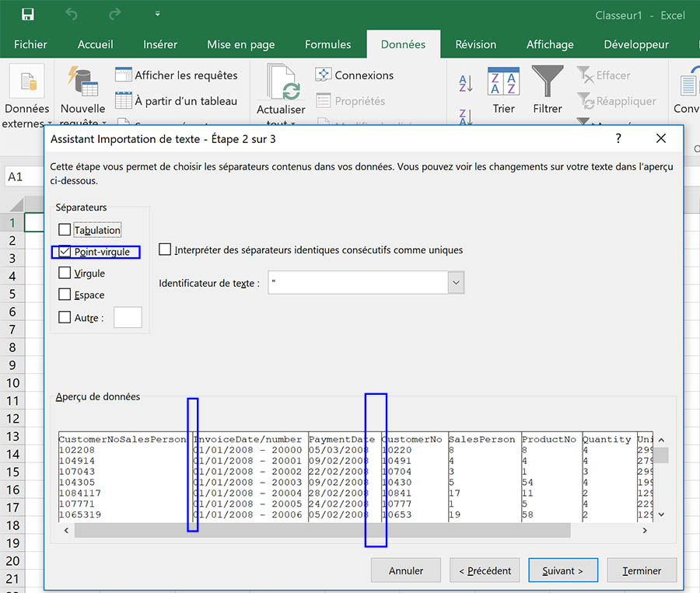Click the Trier sort icon
This screenshot has height=593, width=700.
point(503,82)
